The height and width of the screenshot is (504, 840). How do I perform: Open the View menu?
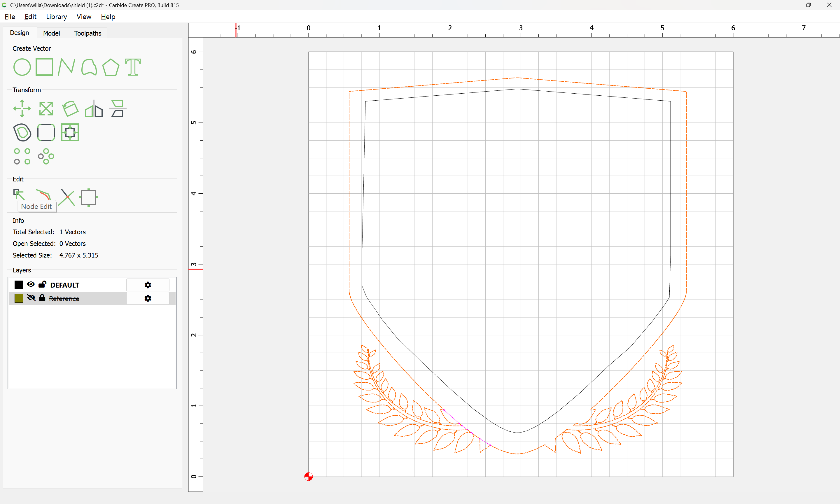(x=84, y=17)
